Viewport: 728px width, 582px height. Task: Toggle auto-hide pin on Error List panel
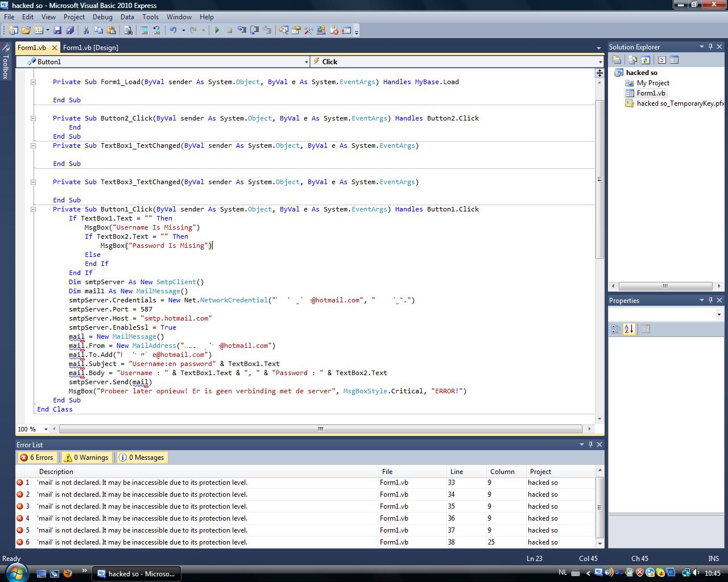(x=590, y=444)
